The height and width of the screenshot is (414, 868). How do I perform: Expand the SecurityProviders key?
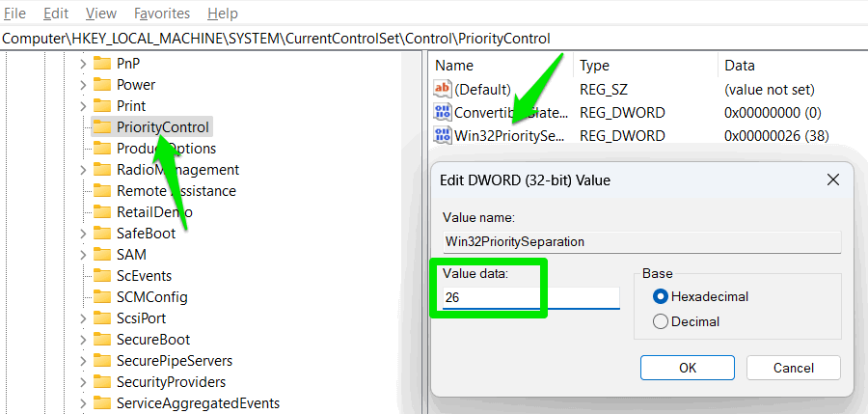(x=83, y=381)
